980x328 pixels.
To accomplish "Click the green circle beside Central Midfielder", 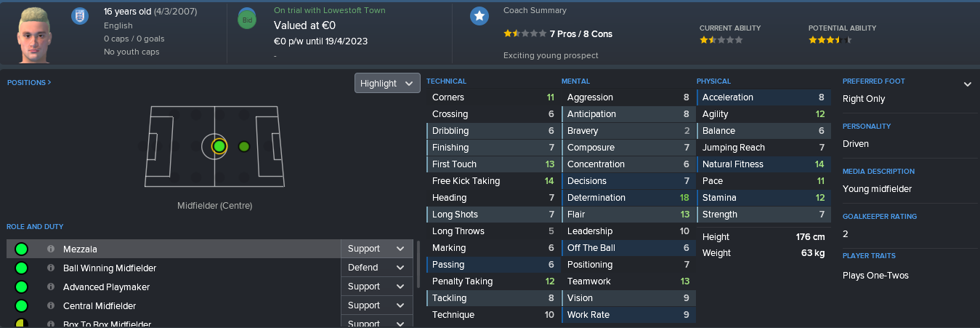I will tap(21, 305).
